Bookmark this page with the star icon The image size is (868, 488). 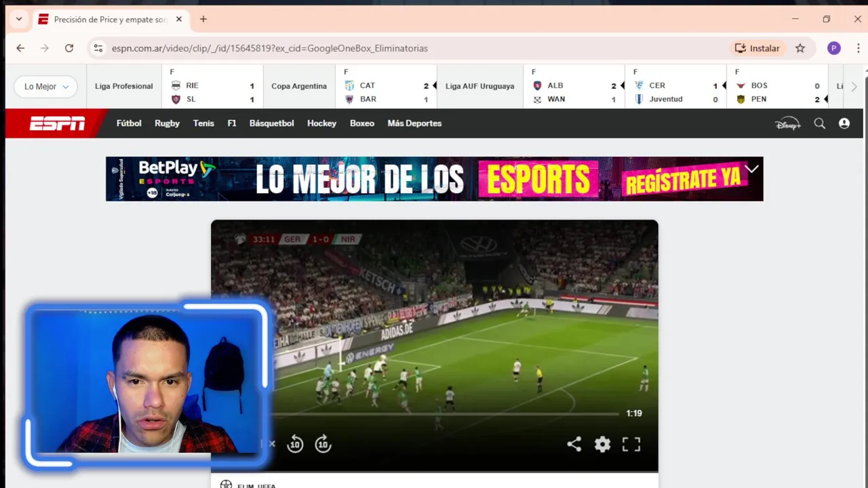800,48
